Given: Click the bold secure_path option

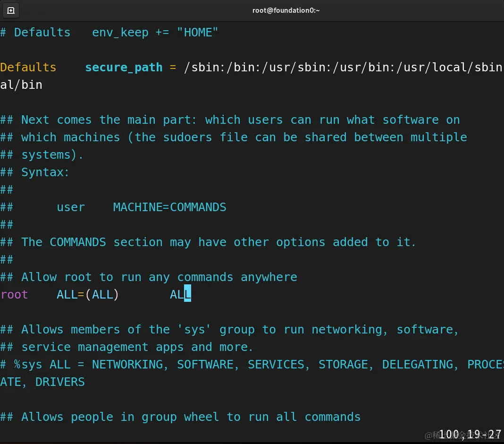Looking at the screenshot, I should pyautogui.click(x=124, y=68).
